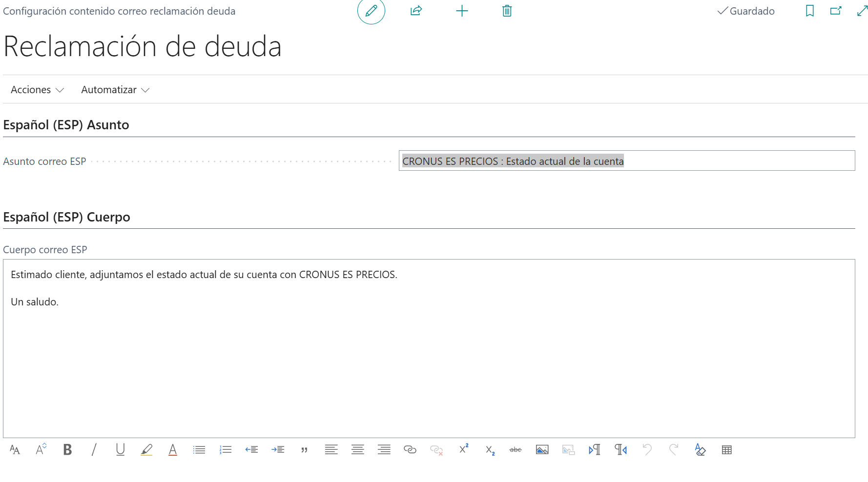
Task: Click the edit pencil icon
Action: point(371,11)
